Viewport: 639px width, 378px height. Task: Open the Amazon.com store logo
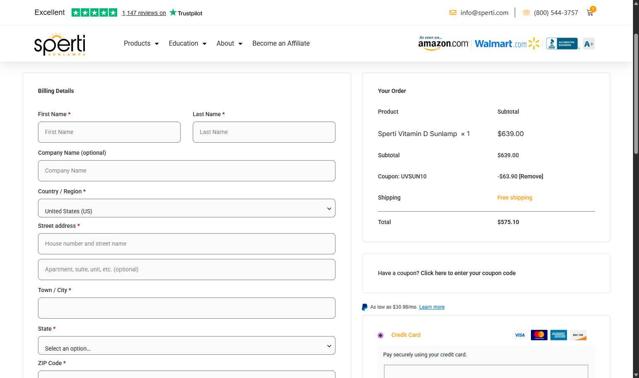(x=443, y=43)
